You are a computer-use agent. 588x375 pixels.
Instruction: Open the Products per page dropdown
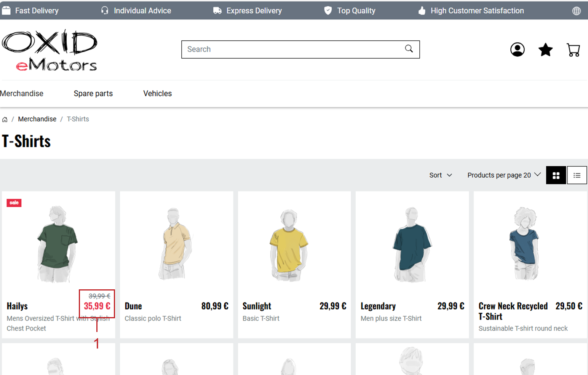(x=503, y=175)
